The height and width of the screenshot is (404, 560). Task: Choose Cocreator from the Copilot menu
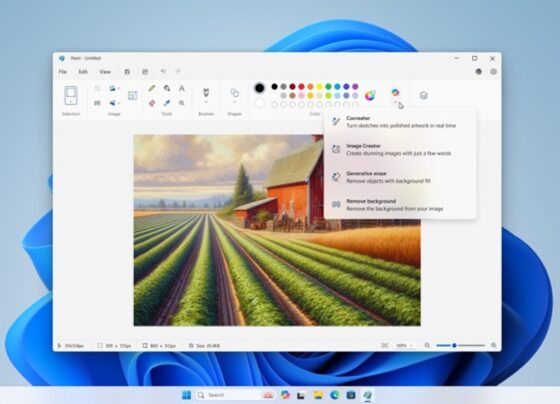tap(400, 122)
